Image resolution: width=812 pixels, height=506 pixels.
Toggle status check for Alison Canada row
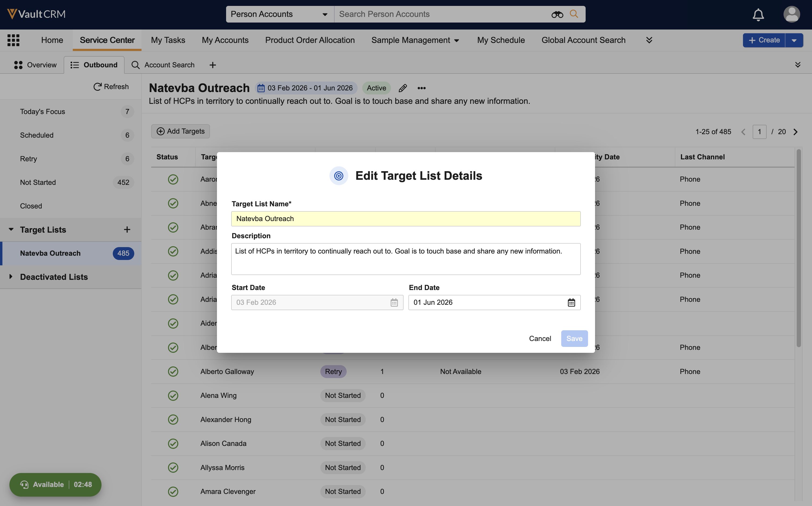click(x=173, y=443)
